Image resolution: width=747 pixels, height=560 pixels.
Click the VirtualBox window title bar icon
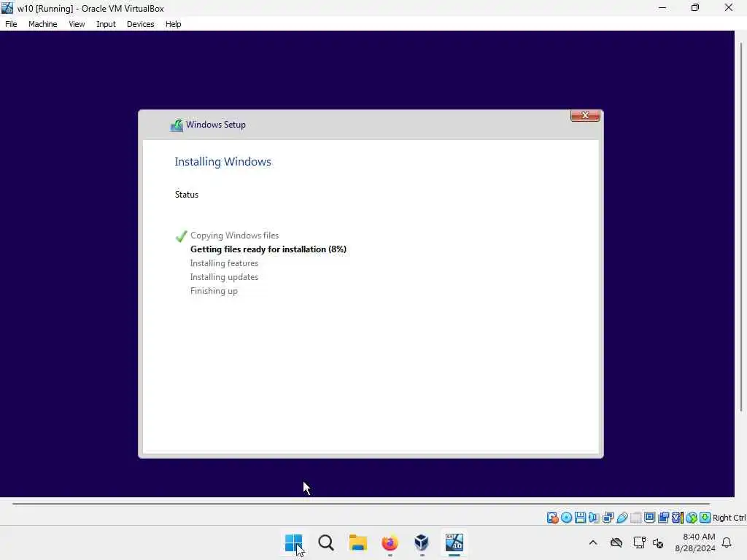7,7
